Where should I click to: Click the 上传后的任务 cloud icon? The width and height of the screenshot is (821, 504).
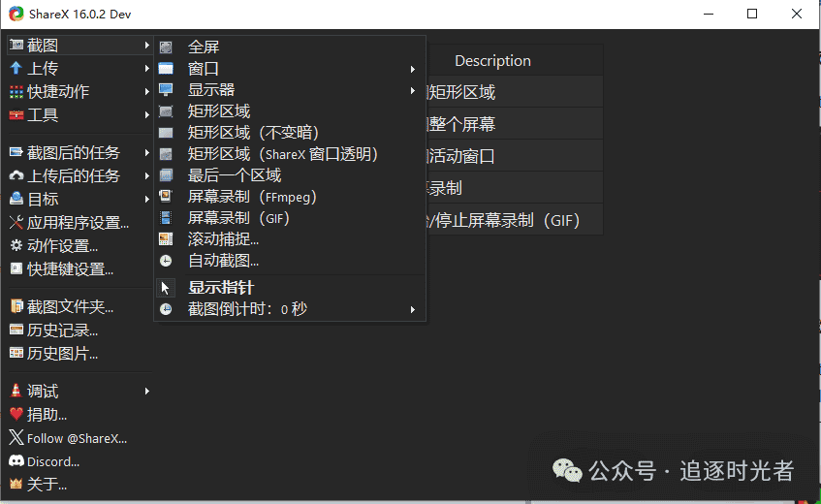(16, 175)
